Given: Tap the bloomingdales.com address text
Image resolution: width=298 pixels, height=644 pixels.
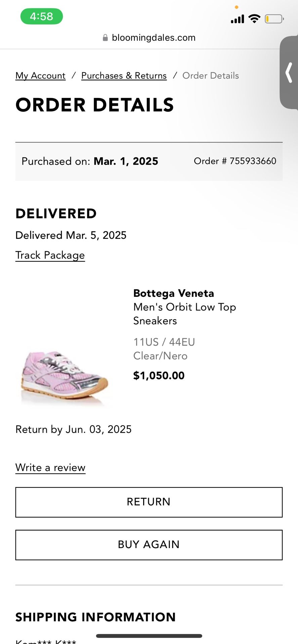Looking at the screenshot, I should pos(154,38).
